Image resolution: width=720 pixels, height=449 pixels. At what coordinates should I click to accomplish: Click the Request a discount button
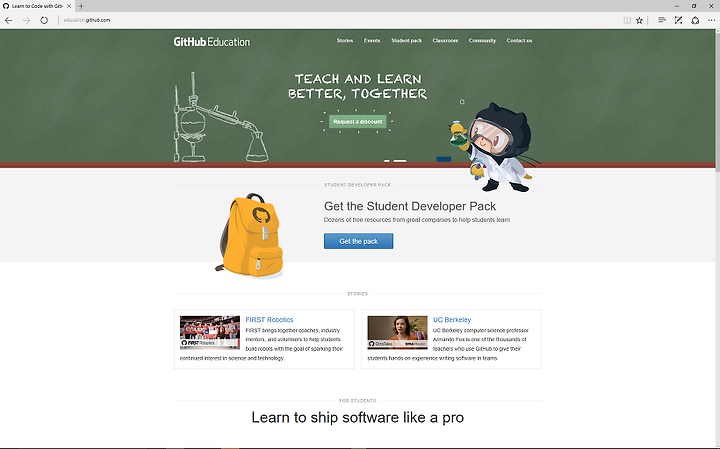[358, 122]
